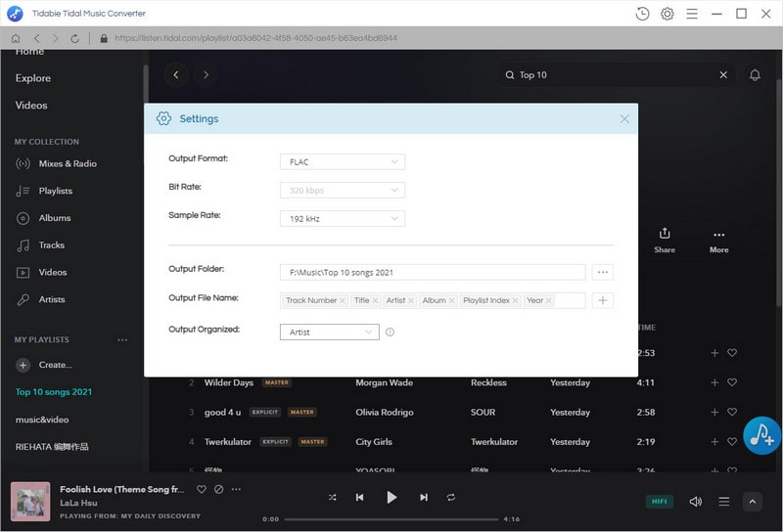
Task: Like the Twerkulator track
Action: 732,442
